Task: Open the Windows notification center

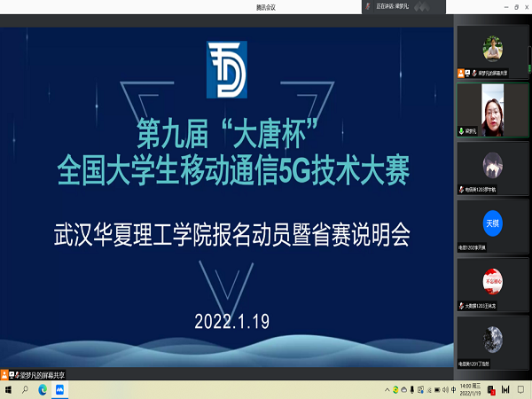Action: tap(520, 390)
